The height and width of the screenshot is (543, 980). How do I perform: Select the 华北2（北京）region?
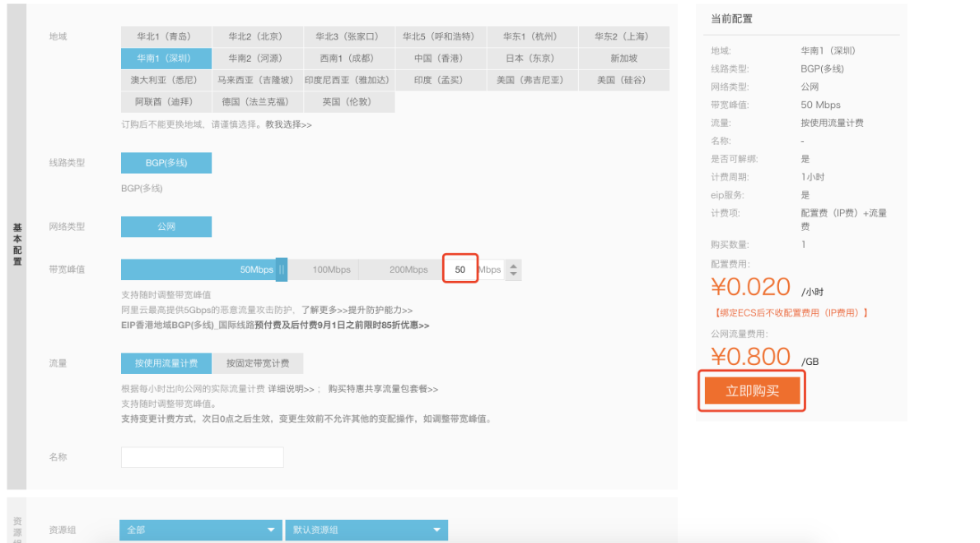pyautogui.click(x=257, y=36)
